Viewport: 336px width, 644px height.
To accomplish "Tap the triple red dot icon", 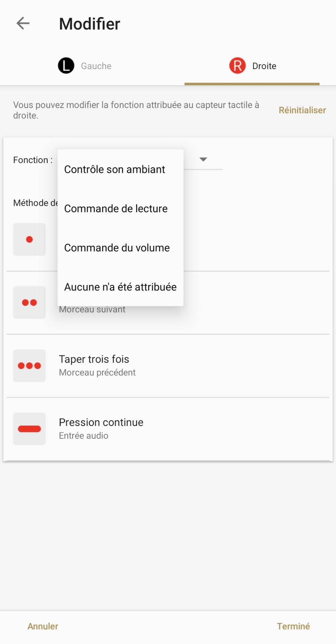I will point(30,366).
